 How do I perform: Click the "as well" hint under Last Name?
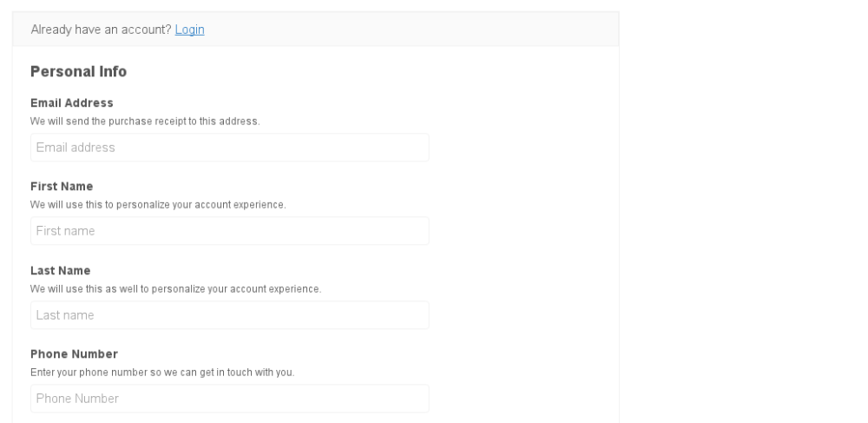click(x=175, y=288)
